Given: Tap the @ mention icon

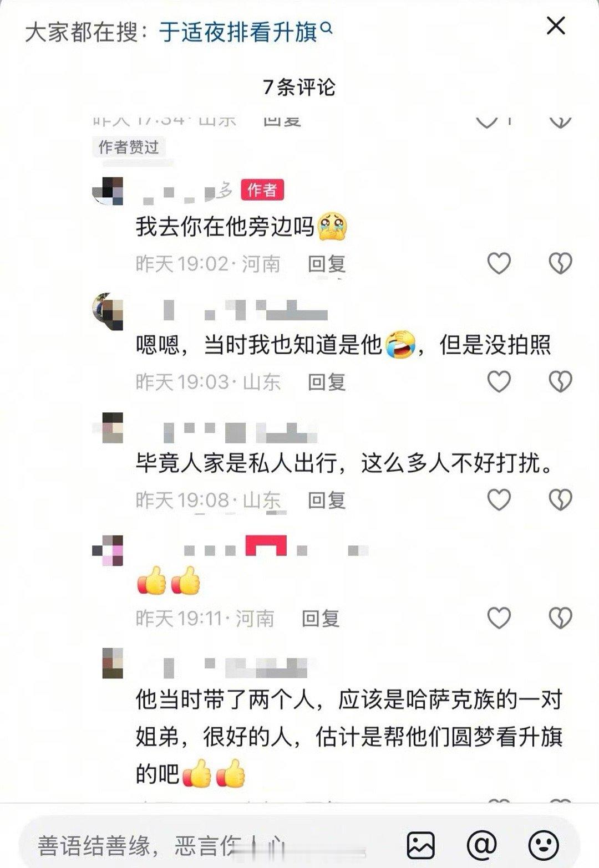Looking at the screenshot, I should coord(481,845).
